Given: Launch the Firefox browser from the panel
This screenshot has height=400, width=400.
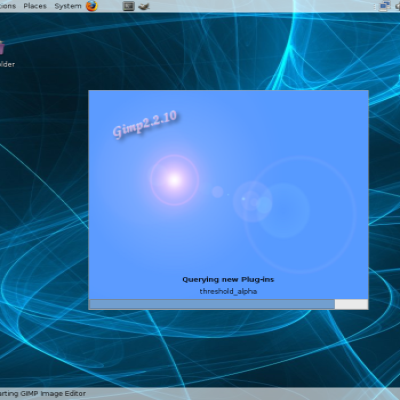Looking at the screenshot, I should 92,6.
